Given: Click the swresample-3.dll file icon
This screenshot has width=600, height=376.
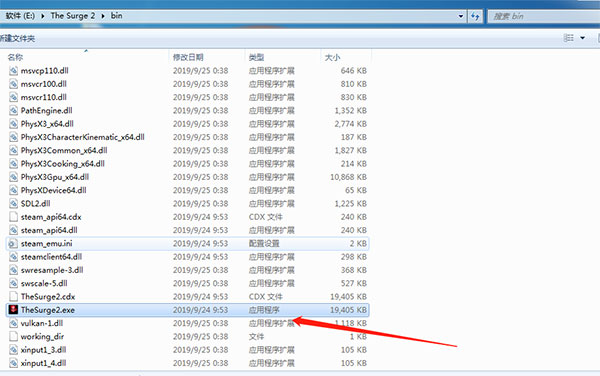Looking at the screenshot, I should [x=13, y=270].
